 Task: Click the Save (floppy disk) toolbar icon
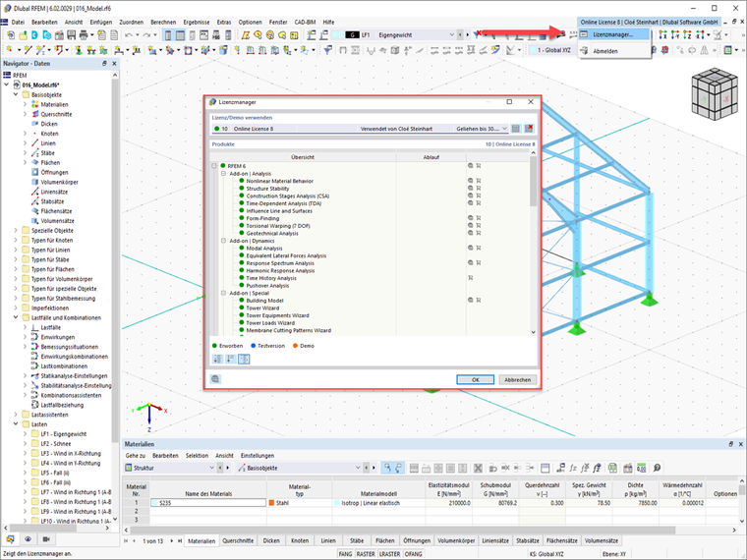point(72,35)
